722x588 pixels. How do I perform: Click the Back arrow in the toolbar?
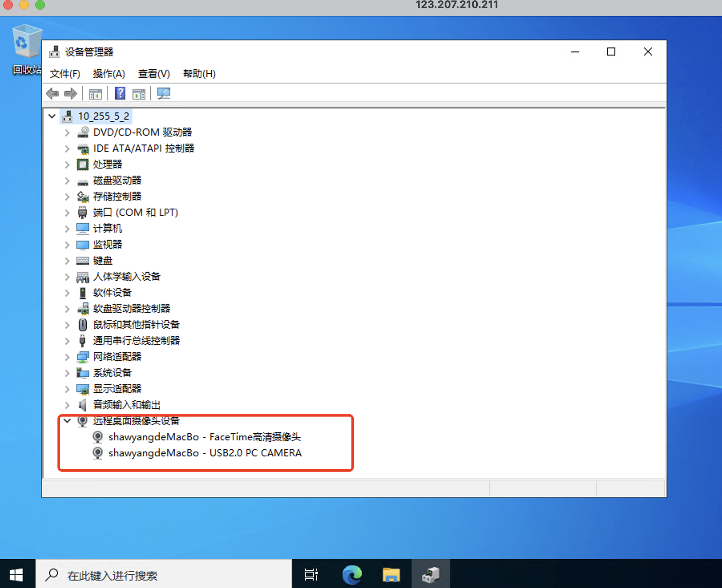[53, 94]
